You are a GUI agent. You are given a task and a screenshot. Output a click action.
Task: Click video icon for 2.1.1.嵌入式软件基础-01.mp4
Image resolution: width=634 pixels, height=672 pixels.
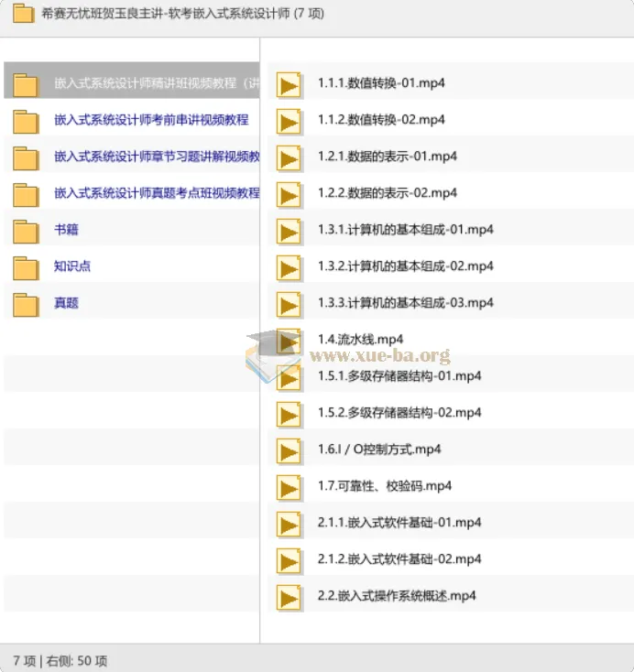coord(289,525)
